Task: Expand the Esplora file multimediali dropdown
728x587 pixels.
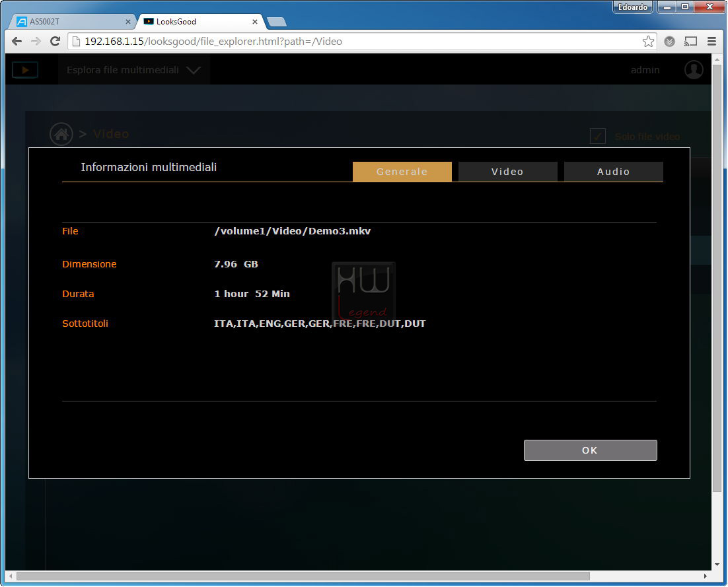Action: pyautogui.click(x=133, y=70)
